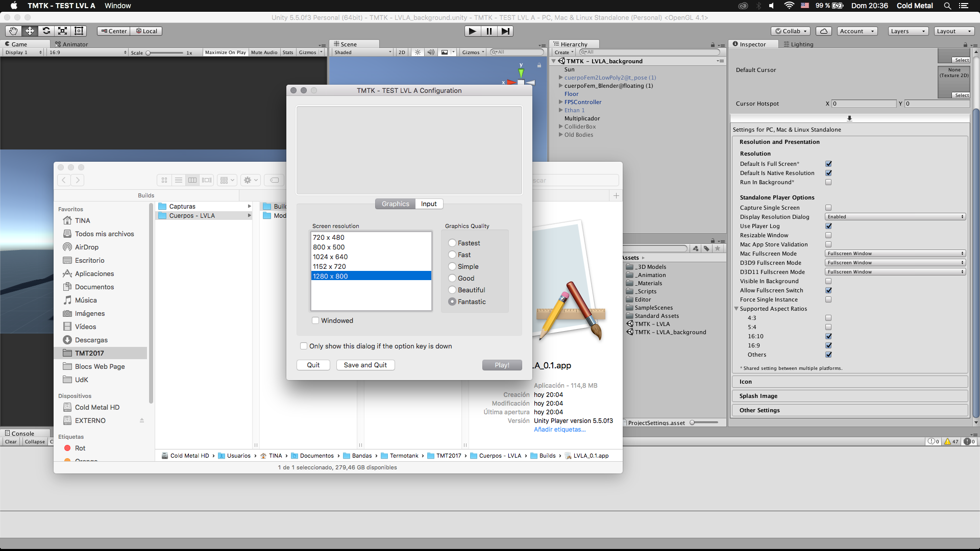Expand the FPSController hierarchy item
Image resolution: width=980 pixels, height=551 pixels.
(x=560, y=102)
